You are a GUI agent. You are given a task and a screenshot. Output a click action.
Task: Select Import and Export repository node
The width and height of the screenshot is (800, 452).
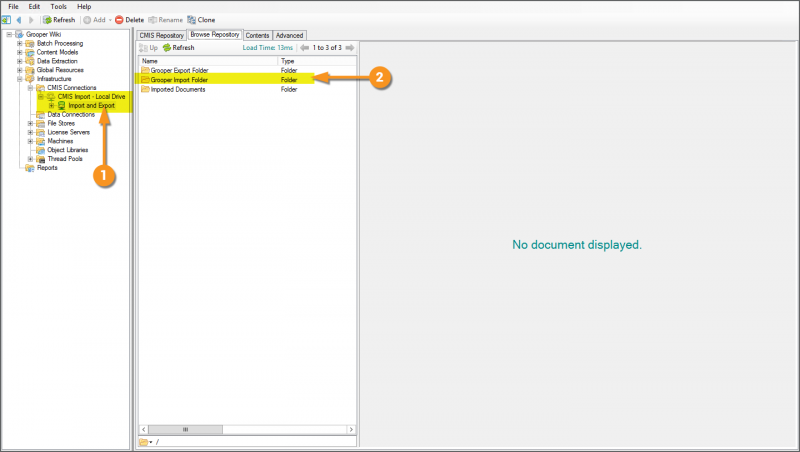point(92,106)
